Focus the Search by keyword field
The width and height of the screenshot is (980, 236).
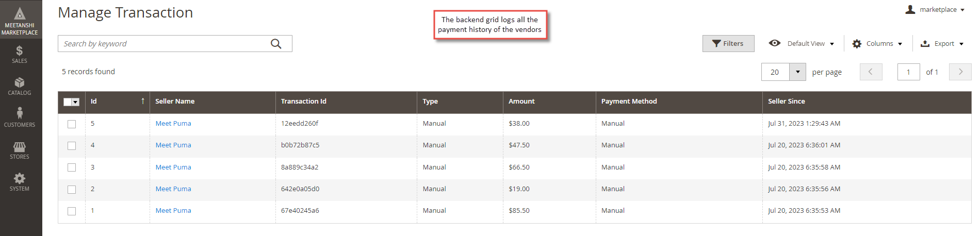point(165,44)
